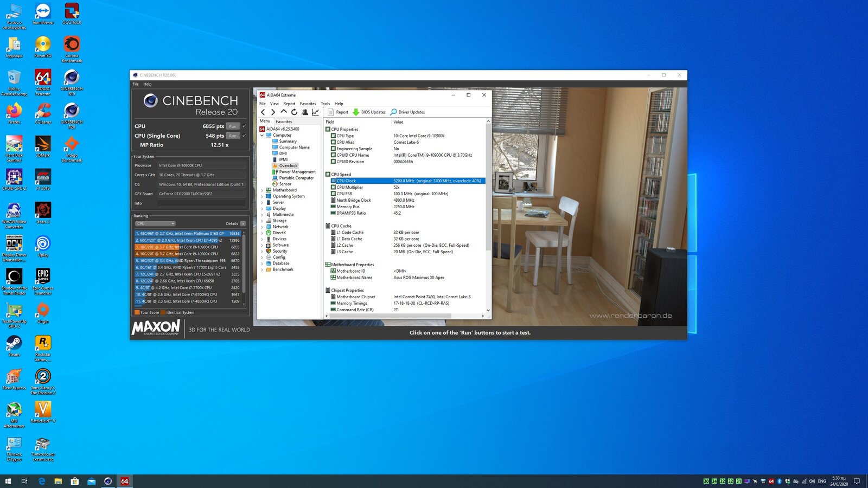Open the AIDA64 Tools menu
868x488 pixels.
(x=325, y=104)
